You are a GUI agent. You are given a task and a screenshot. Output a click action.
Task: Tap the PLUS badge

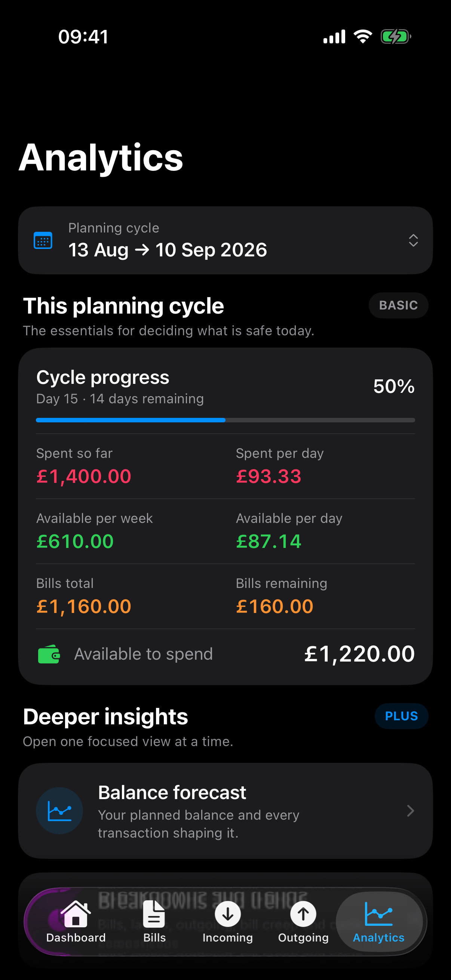(402, 716)
